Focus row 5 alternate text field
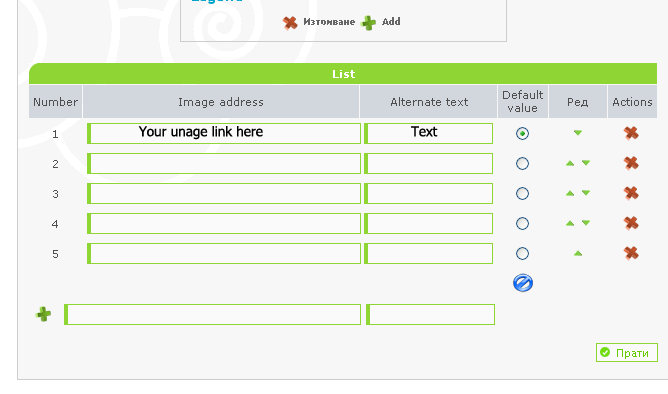This screenshot has height=394, width=668. [429, 253]
